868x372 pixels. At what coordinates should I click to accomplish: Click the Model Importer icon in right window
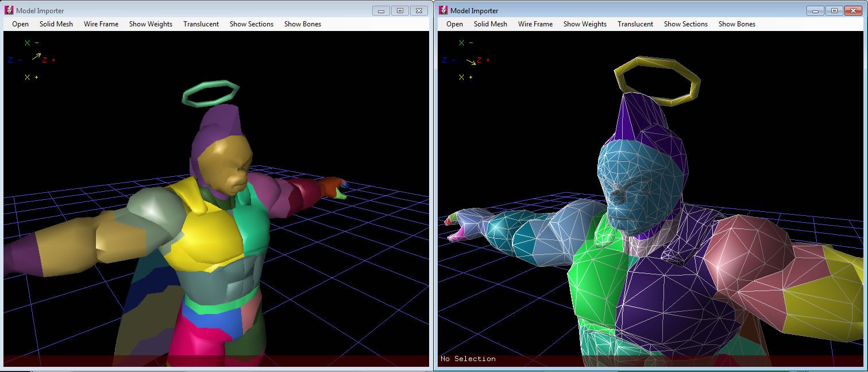coord(443,10)
